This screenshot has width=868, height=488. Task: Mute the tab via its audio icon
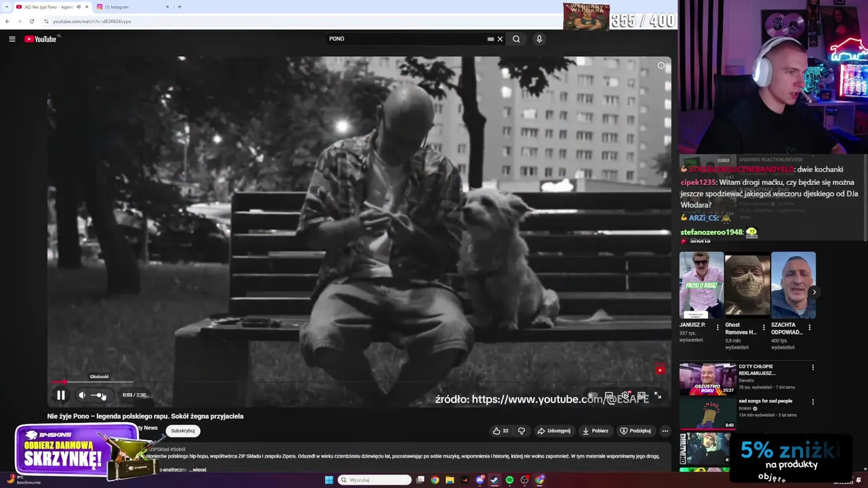pos(79,7)
